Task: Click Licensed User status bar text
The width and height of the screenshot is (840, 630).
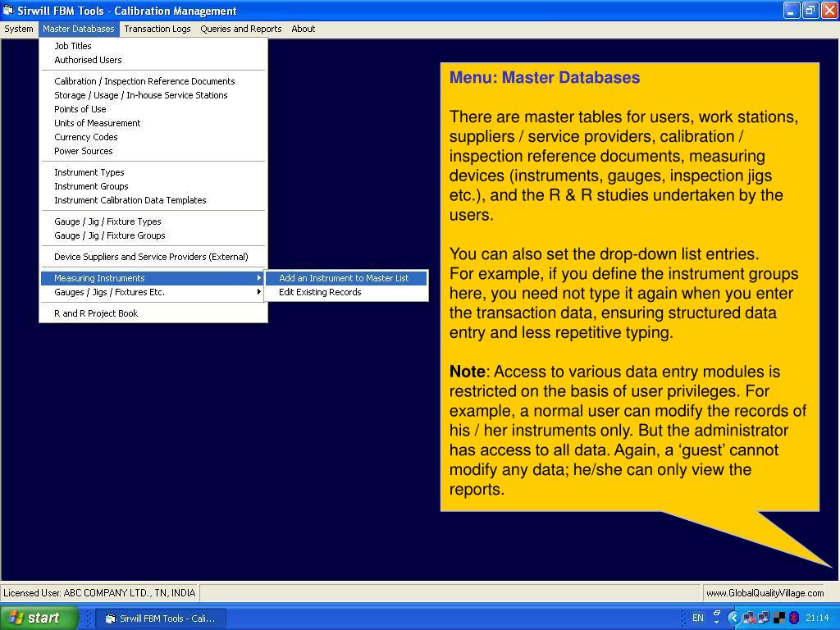Action: 99,593
